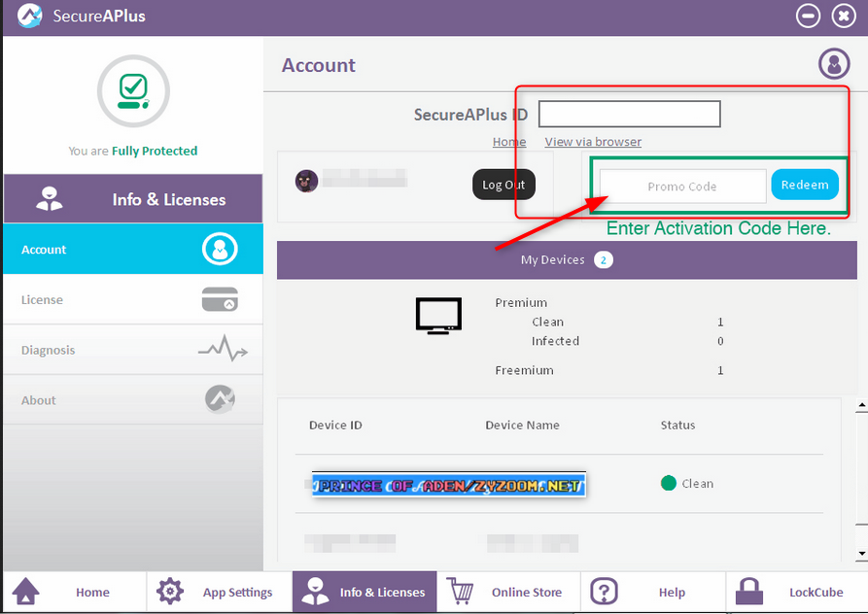Click the My Devices count badge

coord(603,259)
